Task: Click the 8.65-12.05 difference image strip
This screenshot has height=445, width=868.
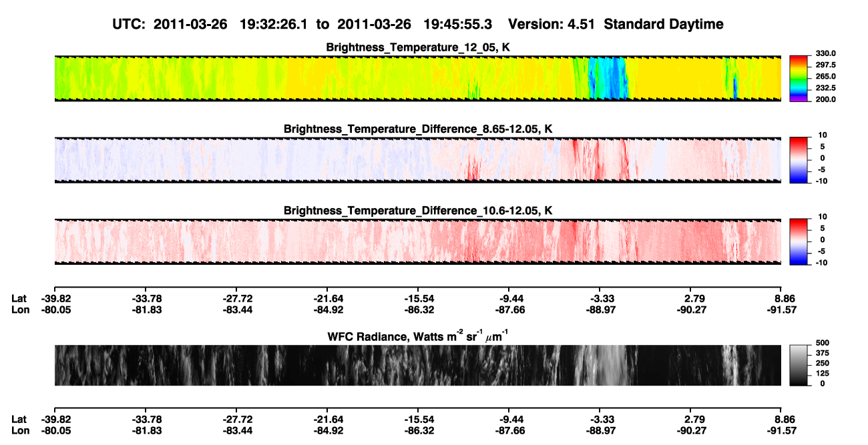Action: tap(417, 159)
